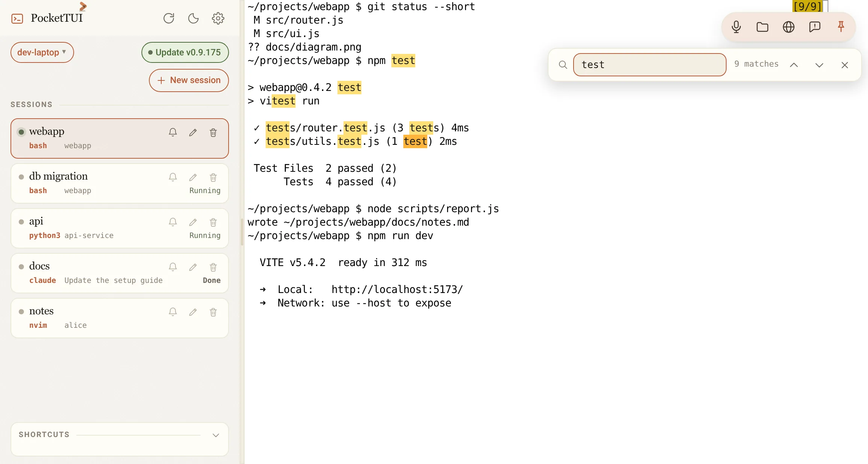Click the localhost:5173 URL in terminal

coord(397,289)
